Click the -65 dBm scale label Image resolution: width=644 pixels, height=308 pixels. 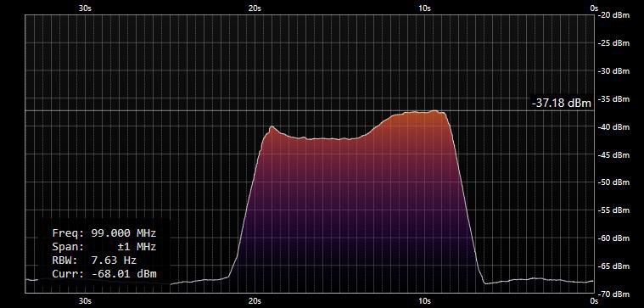pos(614,266)
